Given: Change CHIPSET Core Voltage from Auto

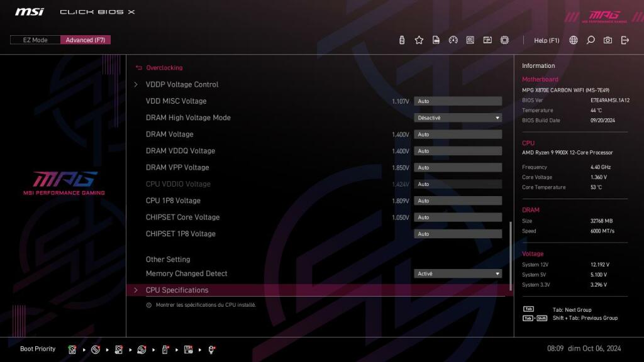Looking at the screenshot, I should (x=458, y=217).
